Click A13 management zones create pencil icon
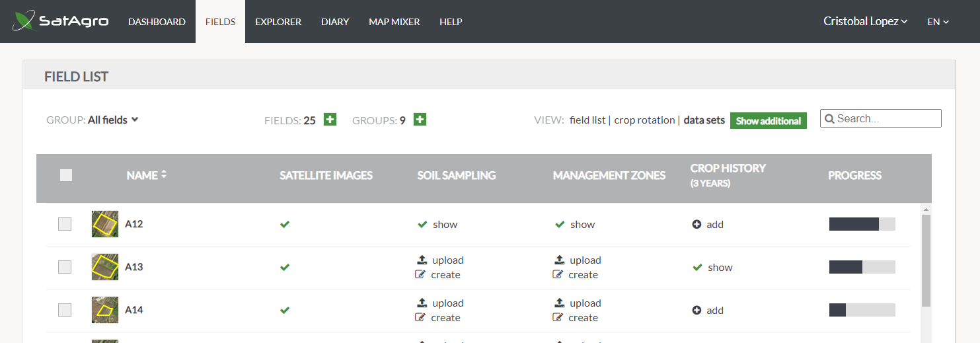Viewport: 980px width, 343px height. (557, 274)
